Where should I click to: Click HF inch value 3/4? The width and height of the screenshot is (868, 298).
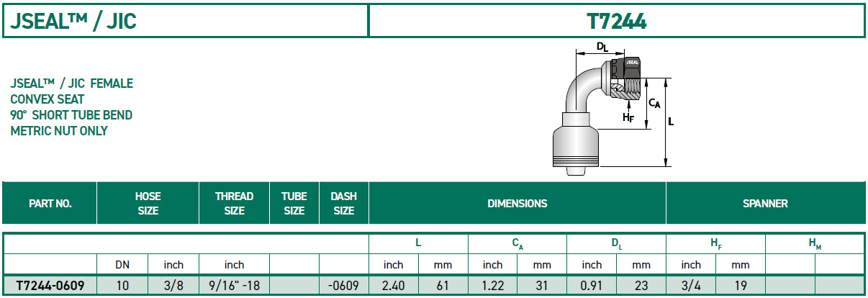pyautogui.click(x=691, y=285)
